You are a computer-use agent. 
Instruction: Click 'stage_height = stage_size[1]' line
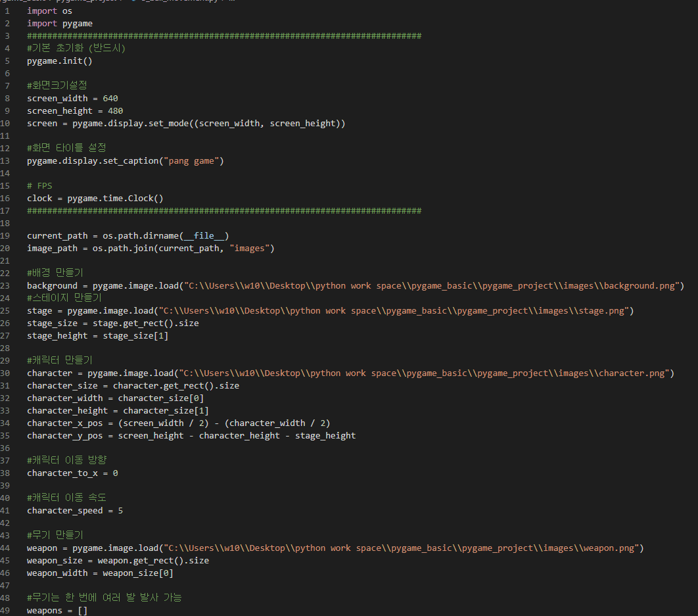click(97, 335)
